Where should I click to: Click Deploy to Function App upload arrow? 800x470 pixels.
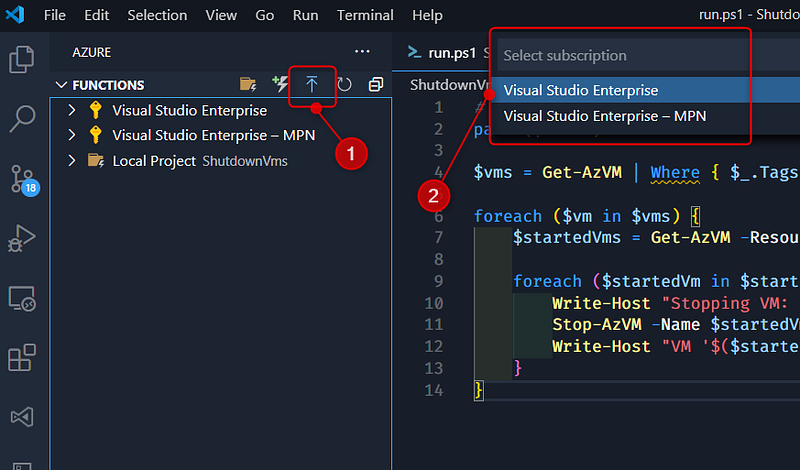[312, 85]
